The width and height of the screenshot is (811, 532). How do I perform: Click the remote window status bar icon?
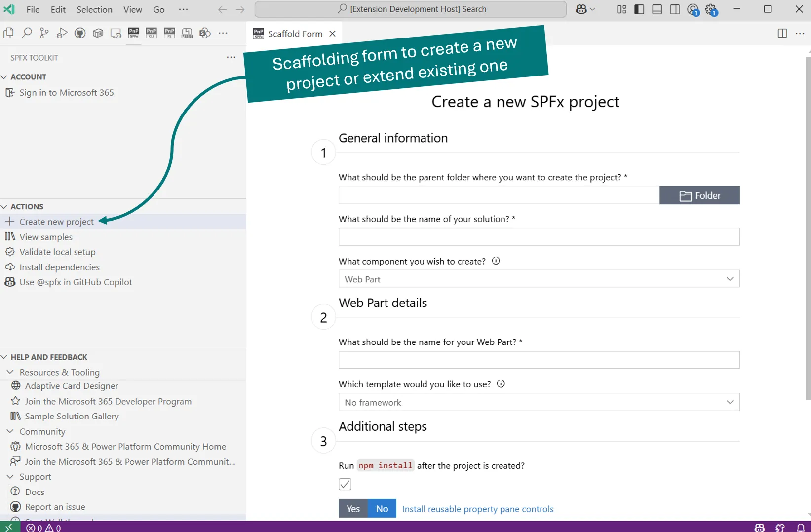pyautogui.click(x=9, y=527)
